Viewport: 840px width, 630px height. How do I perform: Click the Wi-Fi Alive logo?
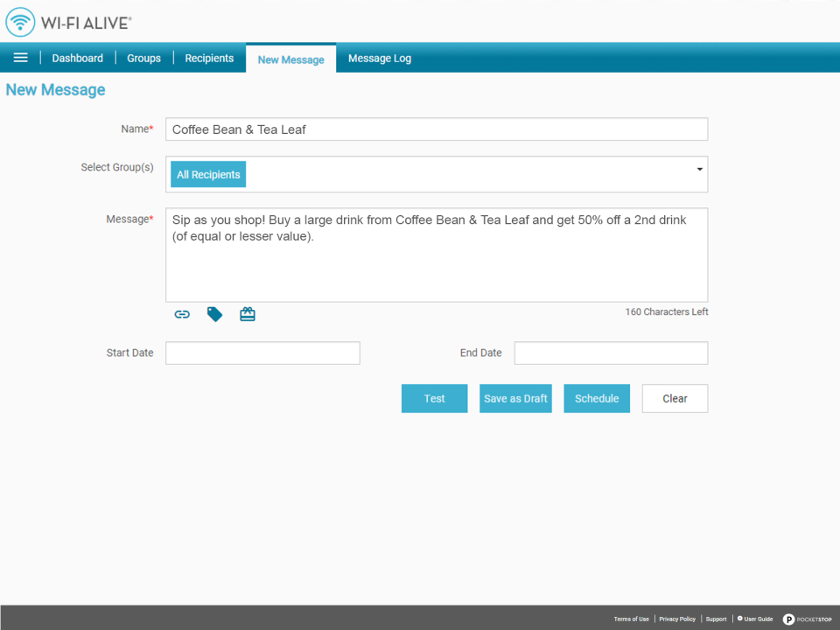[68, 23]
